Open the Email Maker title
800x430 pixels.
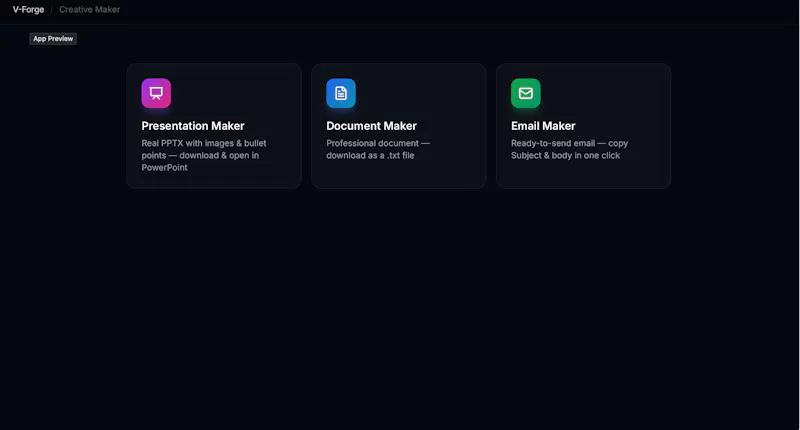pos(543,125)
